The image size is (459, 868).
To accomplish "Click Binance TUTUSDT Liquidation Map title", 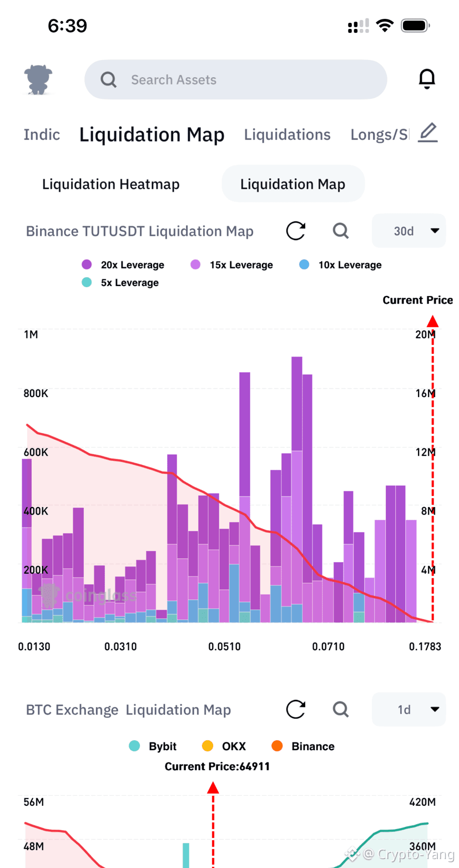I will 140,231.
